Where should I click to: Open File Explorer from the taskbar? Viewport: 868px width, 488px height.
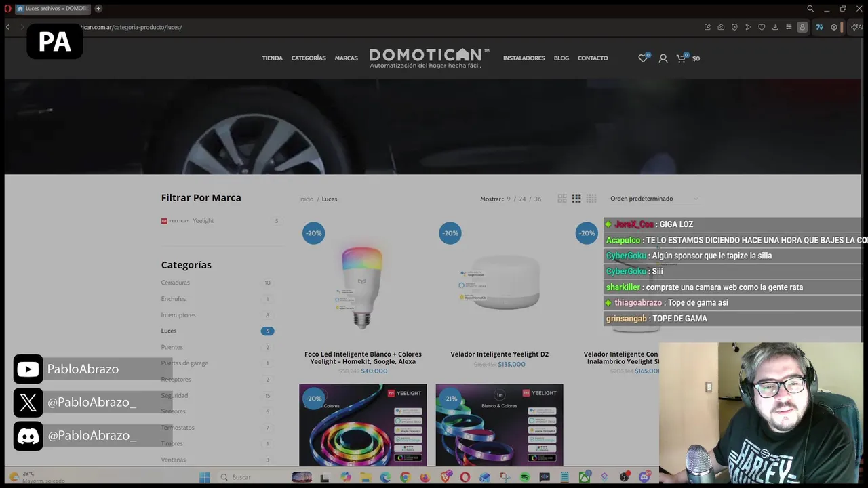(366, 477)
